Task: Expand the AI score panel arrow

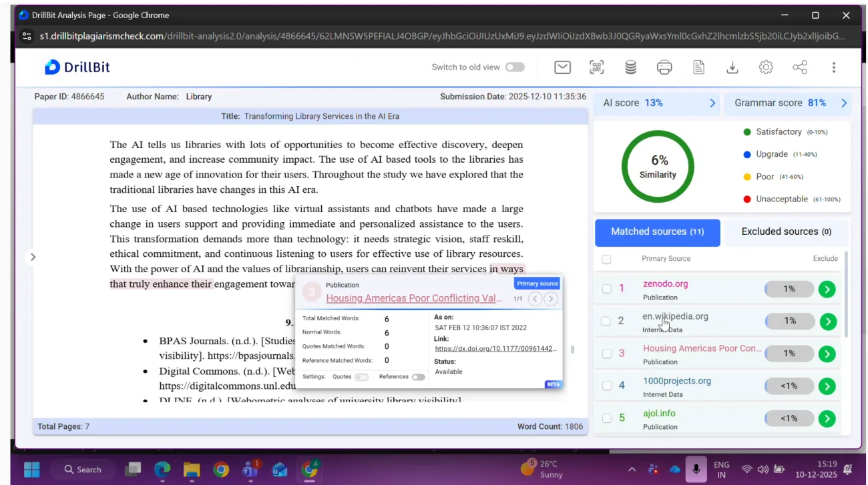Action: [712, 103]
